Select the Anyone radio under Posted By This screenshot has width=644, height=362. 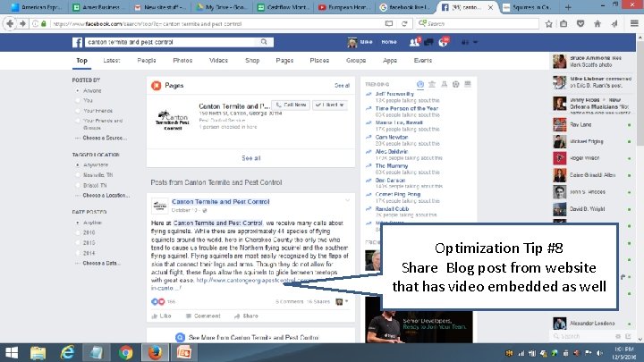pos(78,90)
